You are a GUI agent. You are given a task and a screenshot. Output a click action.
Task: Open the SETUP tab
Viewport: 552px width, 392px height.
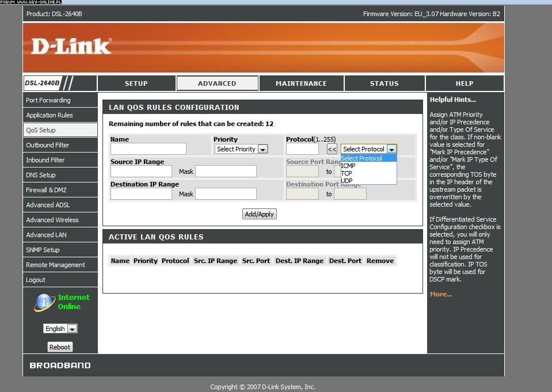[x=136, y=83]
